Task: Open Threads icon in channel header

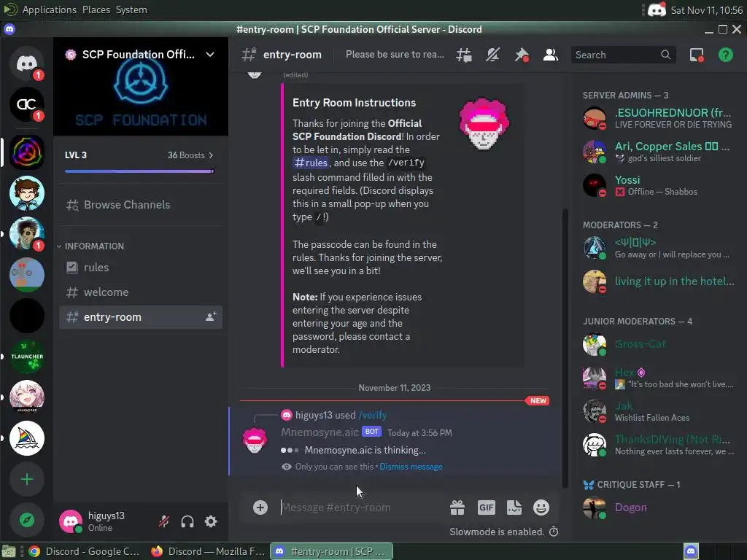Action: click(463, 55)
